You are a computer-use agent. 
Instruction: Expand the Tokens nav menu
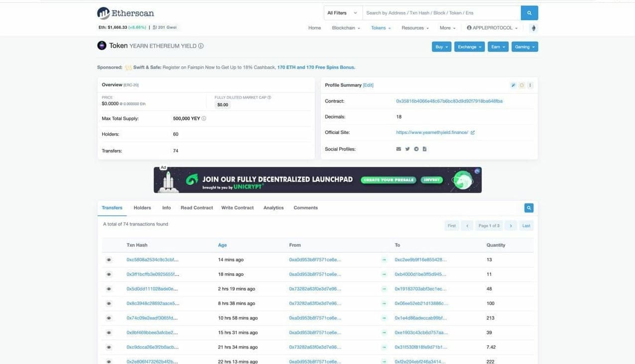tap(381, 28)
